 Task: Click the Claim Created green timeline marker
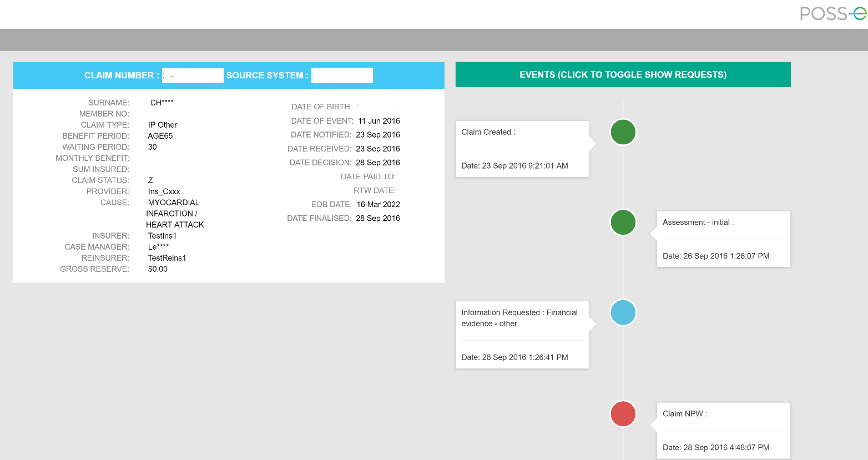(x=623, y=132)
